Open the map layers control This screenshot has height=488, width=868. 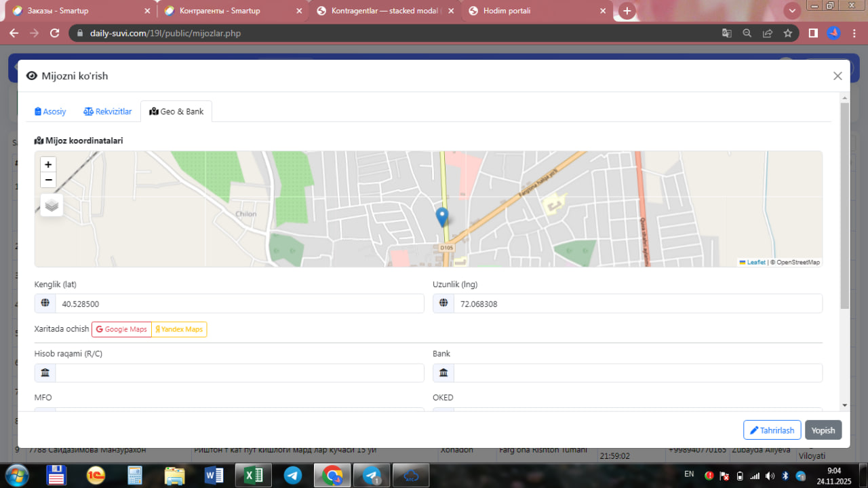click(52, 205)
